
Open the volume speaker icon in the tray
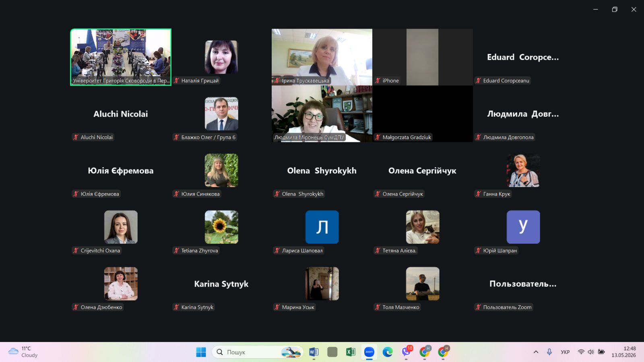click(590, 352)
